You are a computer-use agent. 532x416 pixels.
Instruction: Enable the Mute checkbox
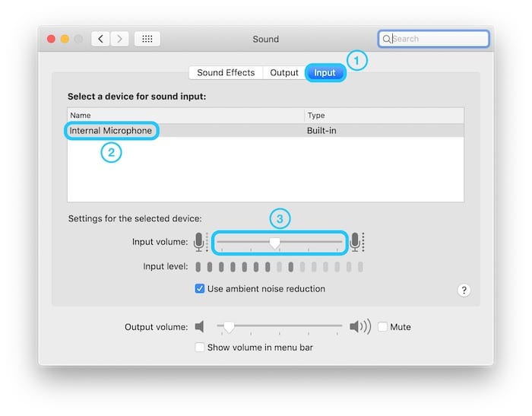point(382,327)
